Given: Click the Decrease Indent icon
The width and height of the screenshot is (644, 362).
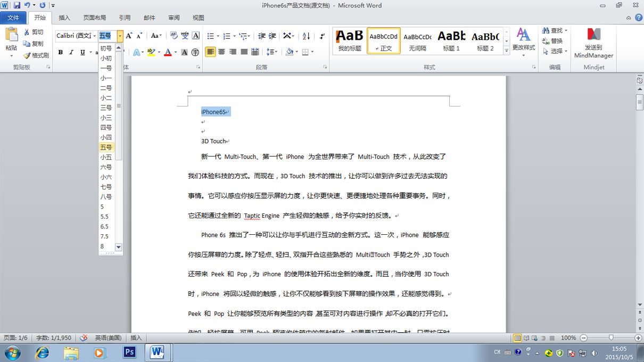Looking at the screenshot, I should [x=261, y=36].
